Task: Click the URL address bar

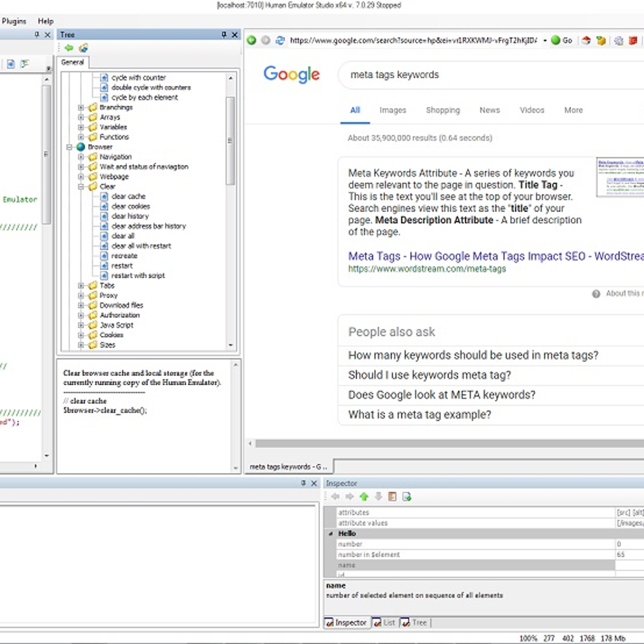Action: click(414, 40)
